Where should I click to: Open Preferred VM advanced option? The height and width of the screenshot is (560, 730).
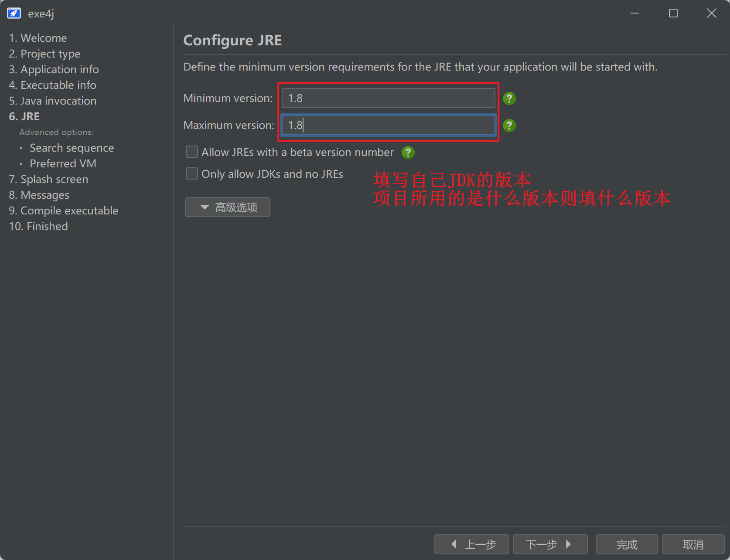pyautogui.click(x=63, y=163)
